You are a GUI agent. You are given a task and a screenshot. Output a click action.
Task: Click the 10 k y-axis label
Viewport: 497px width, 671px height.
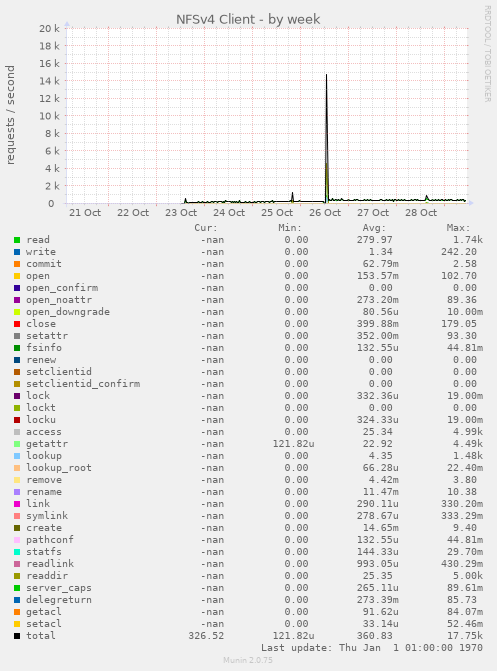50,116
